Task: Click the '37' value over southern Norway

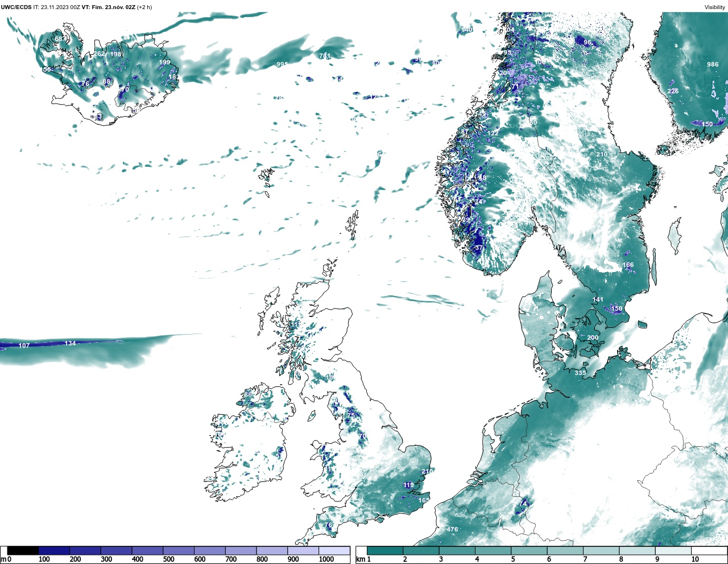Action: (478, 248)
